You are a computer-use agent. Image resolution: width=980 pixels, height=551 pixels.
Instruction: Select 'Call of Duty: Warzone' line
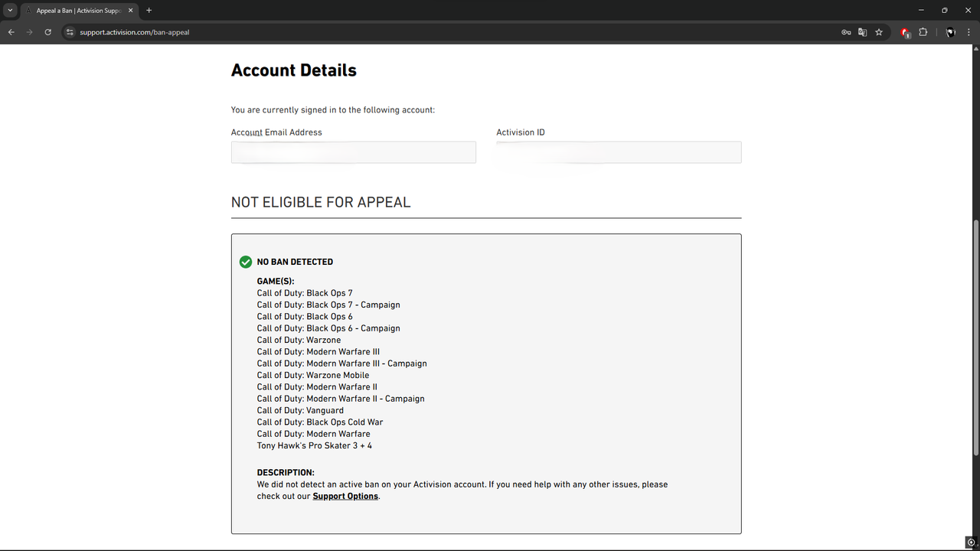tap(299, 340)
